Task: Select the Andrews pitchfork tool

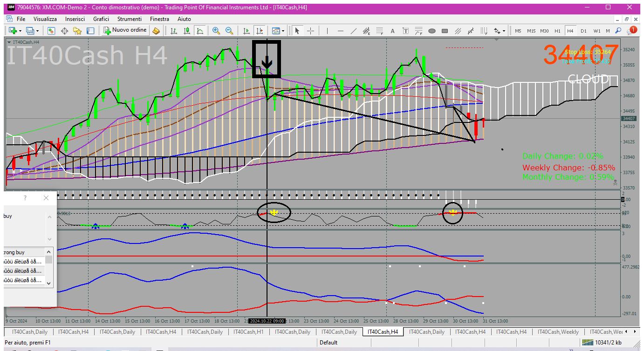Action: [x=471, y=31]
